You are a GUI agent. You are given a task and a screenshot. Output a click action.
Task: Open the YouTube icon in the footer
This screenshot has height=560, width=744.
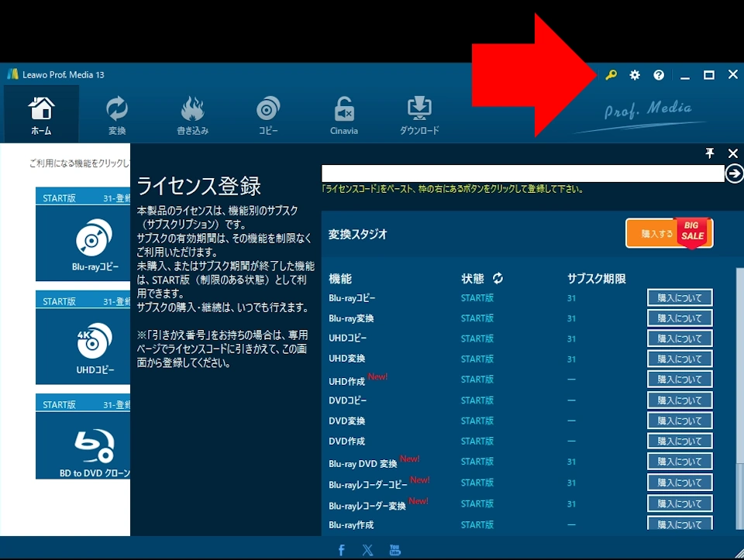394,550
